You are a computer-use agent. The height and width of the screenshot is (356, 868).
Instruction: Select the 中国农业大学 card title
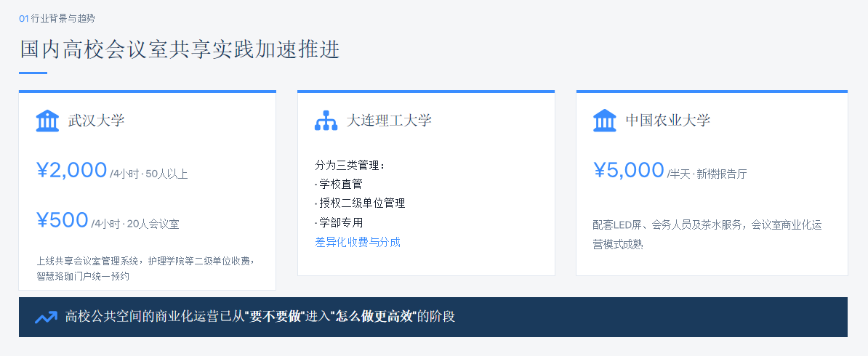point(667,121)
